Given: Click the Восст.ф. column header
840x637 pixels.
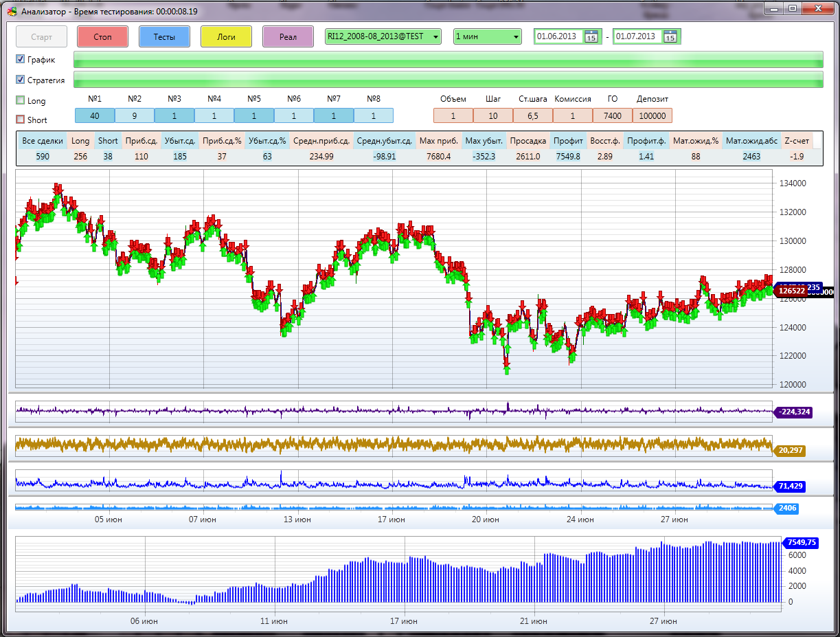Looking at the screenshot, I should point(605,141).
